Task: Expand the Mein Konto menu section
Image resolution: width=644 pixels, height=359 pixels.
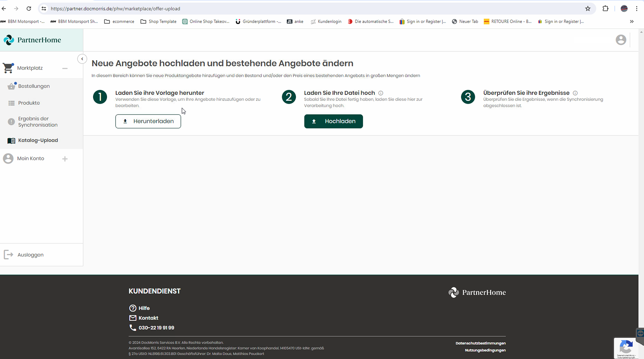Action: pyautogui.click(x=65, y=159)
